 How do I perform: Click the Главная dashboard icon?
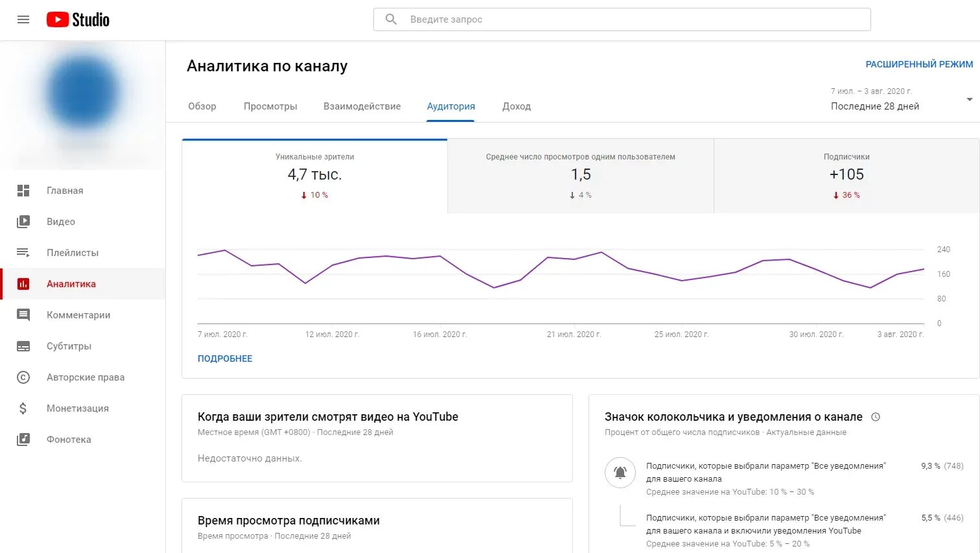[23, 191]
